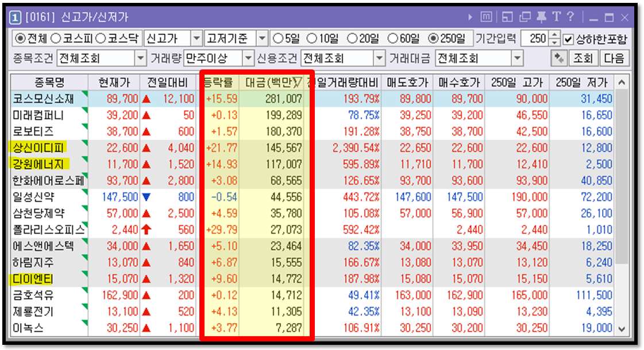This screenshot has height=350, width=644.
Task: Click the +29.79 change rate cell
Action: (x=221, y=230)
